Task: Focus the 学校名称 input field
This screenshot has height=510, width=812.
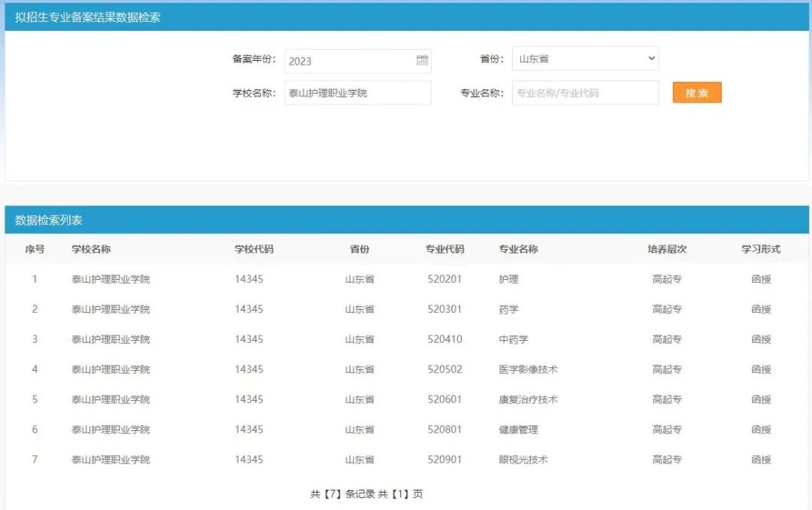Action: [x=357, y=93]
